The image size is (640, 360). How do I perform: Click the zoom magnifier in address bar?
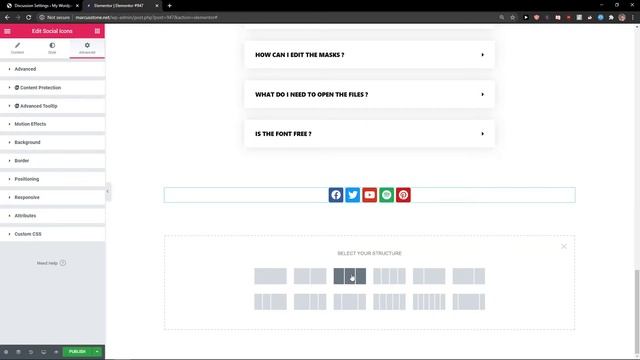tap(502, 18)
